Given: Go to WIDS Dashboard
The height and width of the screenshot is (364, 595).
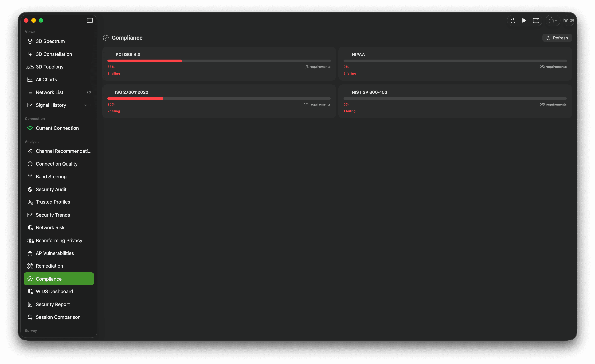Looking at the screenshot, I should 59,291.
